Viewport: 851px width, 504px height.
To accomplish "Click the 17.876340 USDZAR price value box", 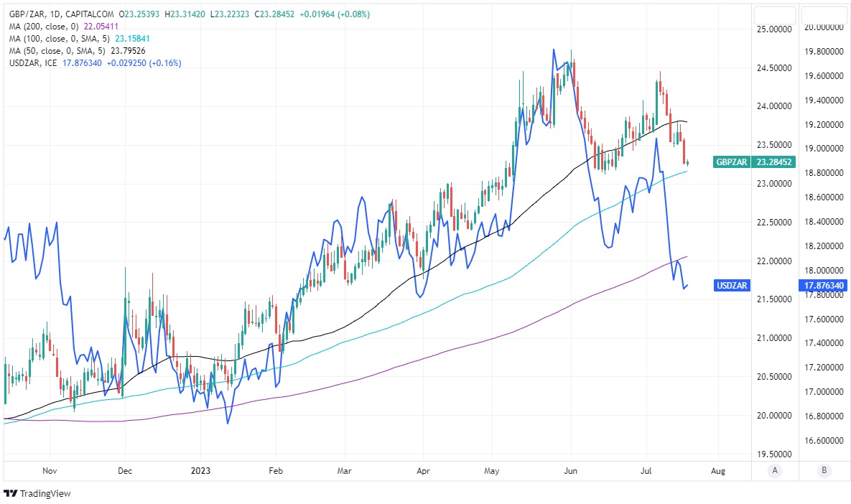I will point(823,286).
